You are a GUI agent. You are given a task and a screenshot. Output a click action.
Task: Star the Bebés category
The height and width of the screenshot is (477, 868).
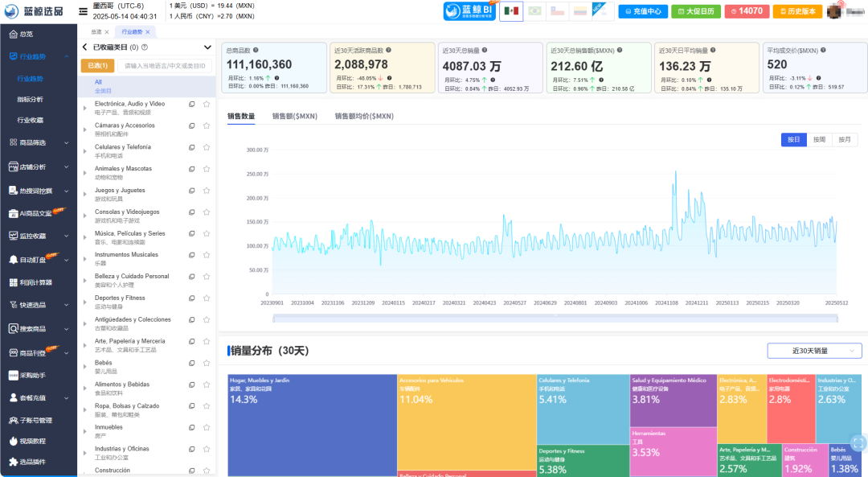(207, 363)
